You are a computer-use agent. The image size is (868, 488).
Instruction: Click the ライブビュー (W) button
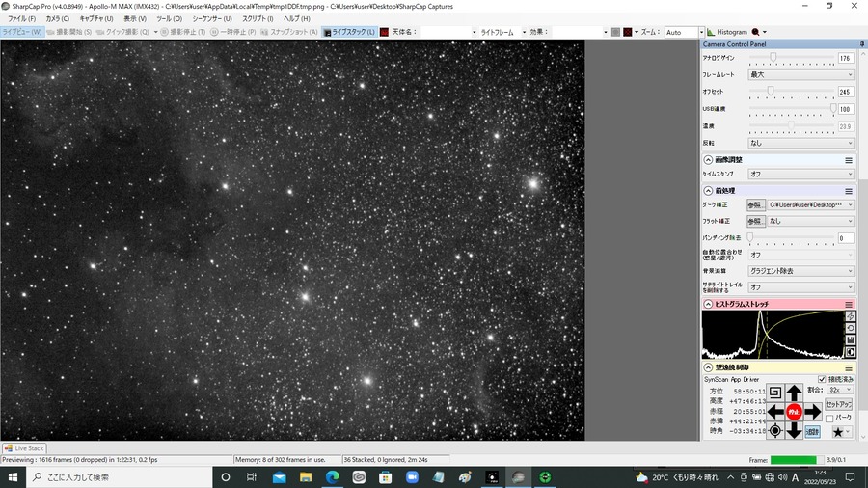pos(21,32)
